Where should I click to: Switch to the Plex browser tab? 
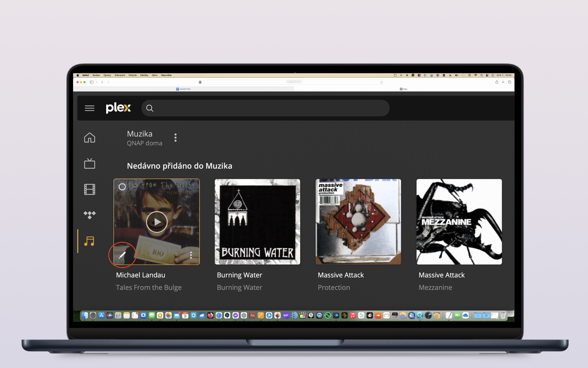coord(403,89)
